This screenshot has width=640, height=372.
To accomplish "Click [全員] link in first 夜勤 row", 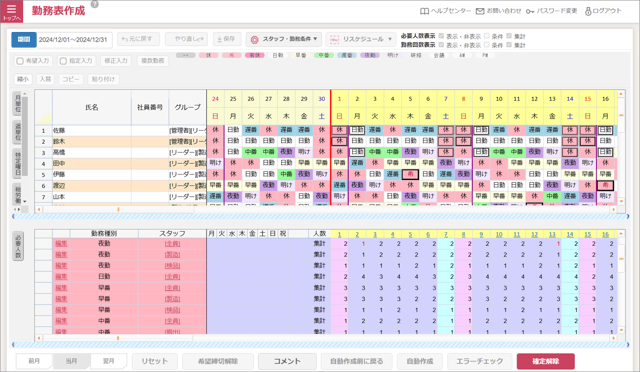I will coord(172,244).
